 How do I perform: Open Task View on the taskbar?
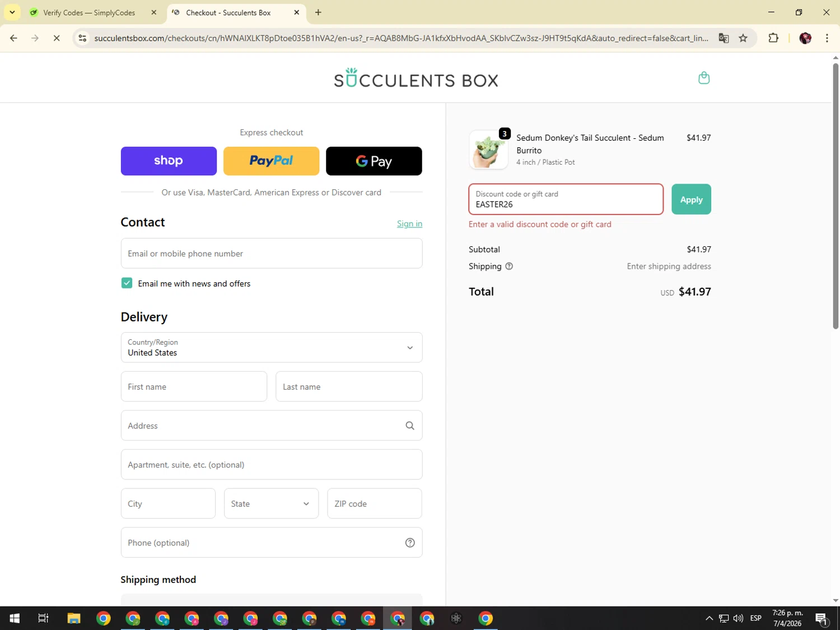(x=43, y=618)
